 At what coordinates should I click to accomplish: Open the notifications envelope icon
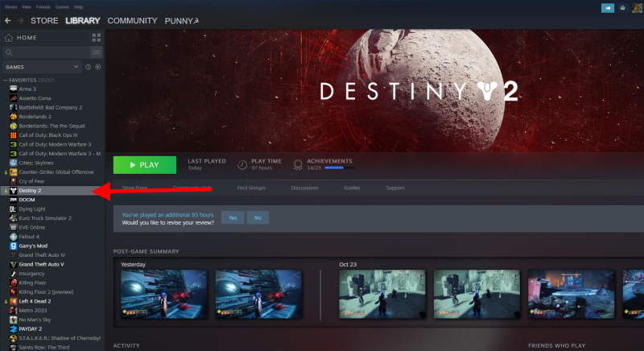[x=622, y=8]
